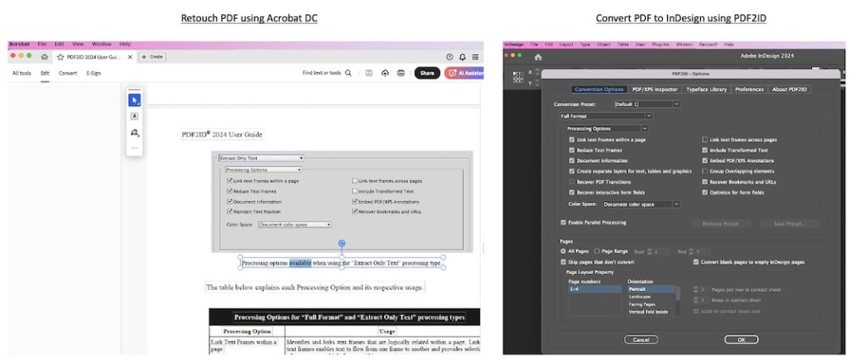Viewport: 868px width, 364px height.
Task: Open All tools in Acrobat
Action: (21, 73)
